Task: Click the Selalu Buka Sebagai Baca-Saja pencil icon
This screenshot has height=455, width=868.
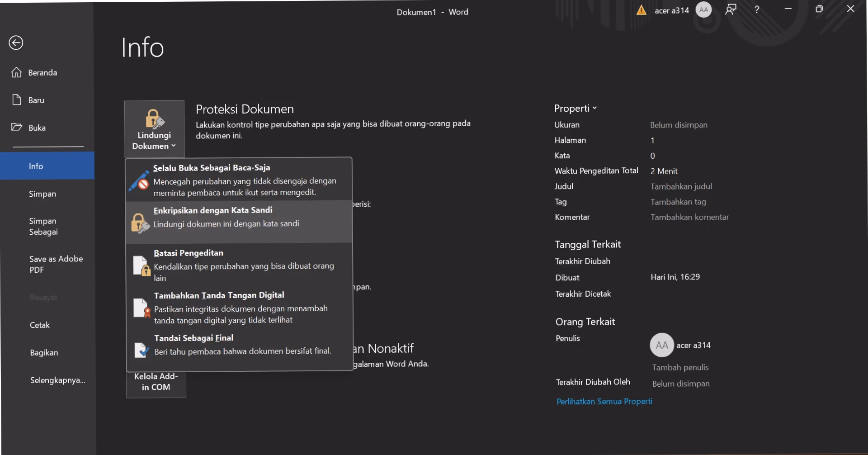Action: click(139, 180)
